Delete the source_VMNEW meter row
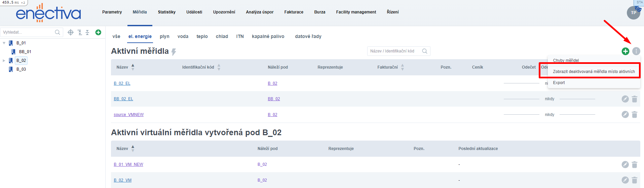The height and width of the screenshot is (188, 644). tap(635, 115)
